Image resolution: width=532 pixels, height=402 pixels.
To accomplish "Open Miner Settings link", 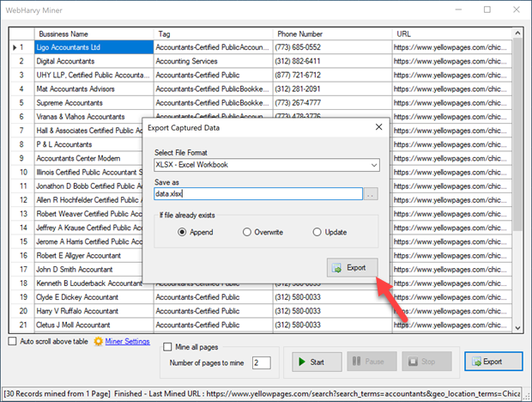I will click(127, 342).
